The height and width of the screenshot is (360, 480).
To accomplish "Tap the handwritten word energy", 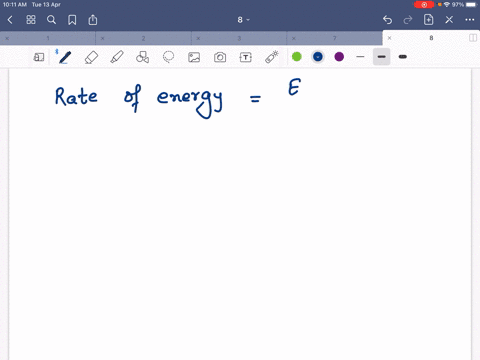I will tap(190, 104).
